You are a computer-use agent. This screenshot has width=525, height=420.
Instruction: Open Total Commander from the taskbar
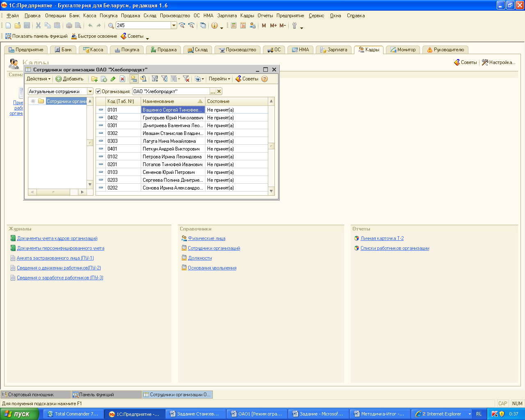pos(73,414)
